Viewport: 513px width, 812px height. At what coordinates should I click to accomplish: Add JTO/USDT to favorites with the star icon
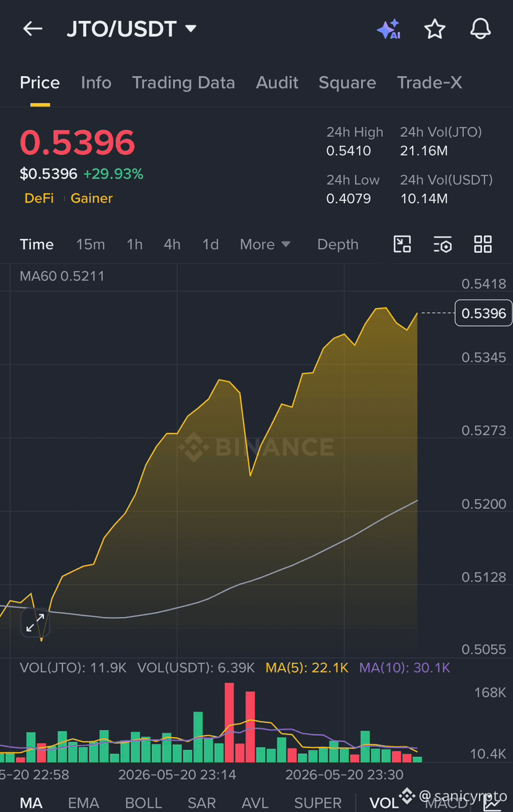(x=435, y=29)
